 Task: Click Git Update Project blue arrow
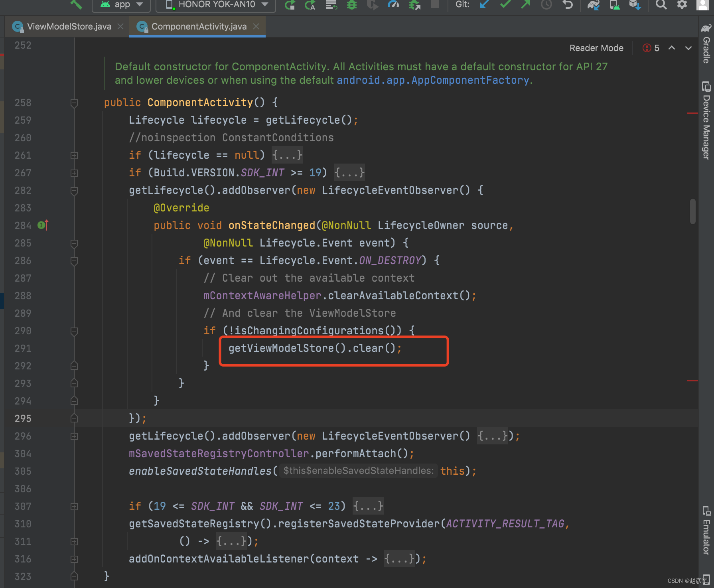(484, 5)
